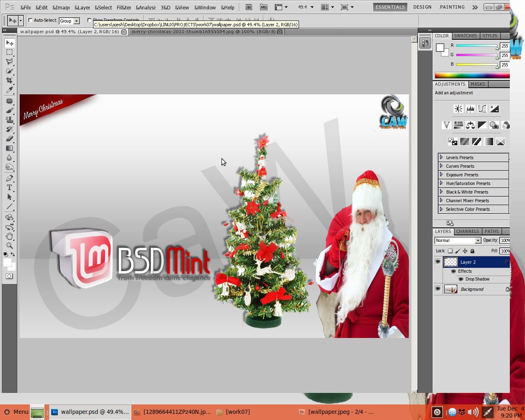Hide the Layer 2 layer
The image size is (525, 420).
438,262
